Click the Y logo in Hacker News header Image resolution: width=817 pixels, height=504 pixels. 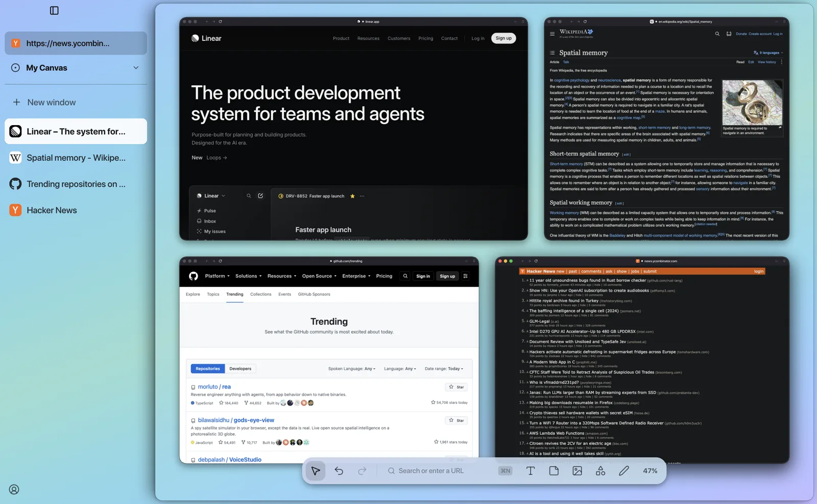click(x=523, y=271)
